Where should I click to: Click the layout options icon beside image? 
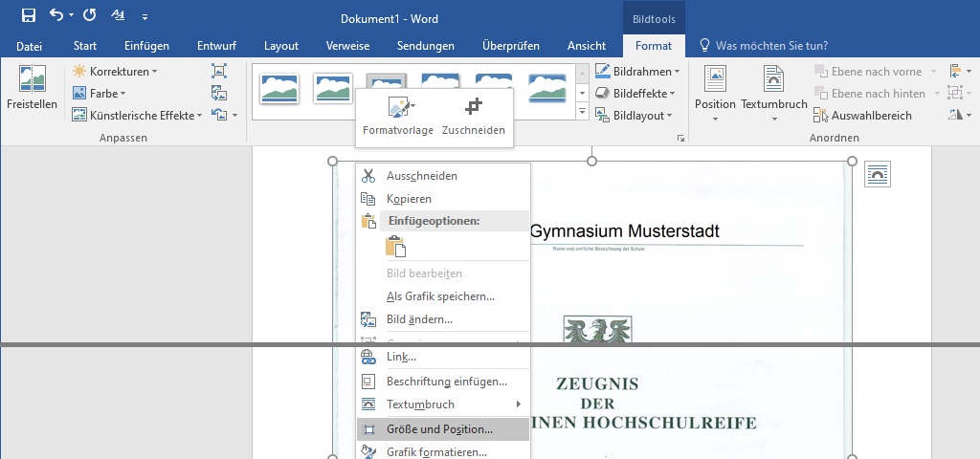pos(878,173)
